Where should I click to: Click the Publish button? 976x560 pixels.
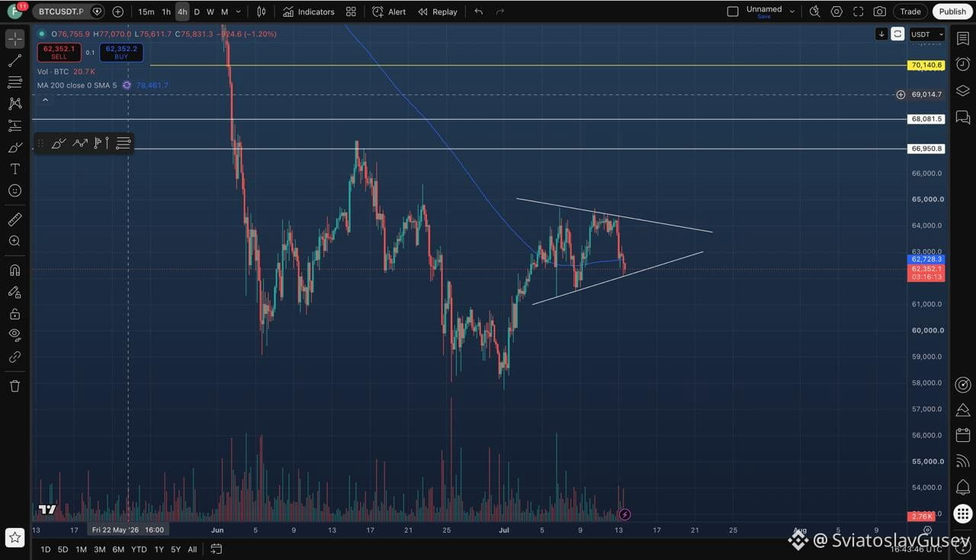click(x=952, y=11)
